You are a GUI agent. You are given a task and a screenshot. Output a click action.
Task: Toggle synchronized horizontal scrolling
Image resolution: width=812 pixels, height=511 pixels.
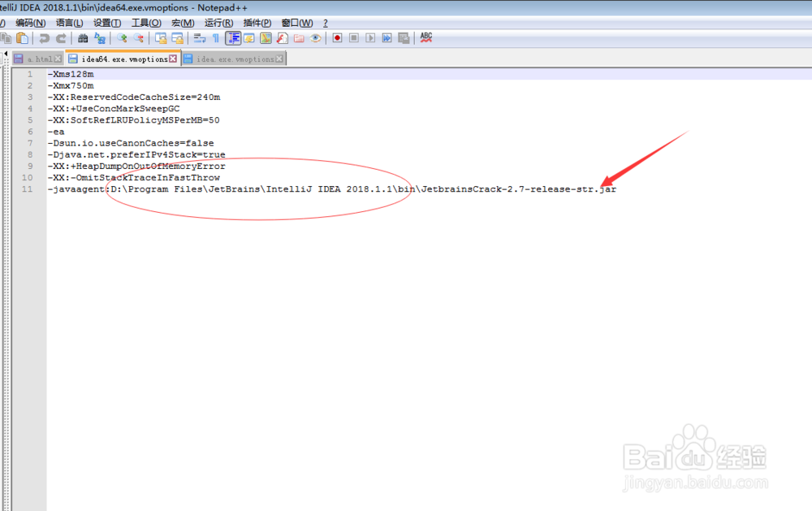[x=178, y=38]
